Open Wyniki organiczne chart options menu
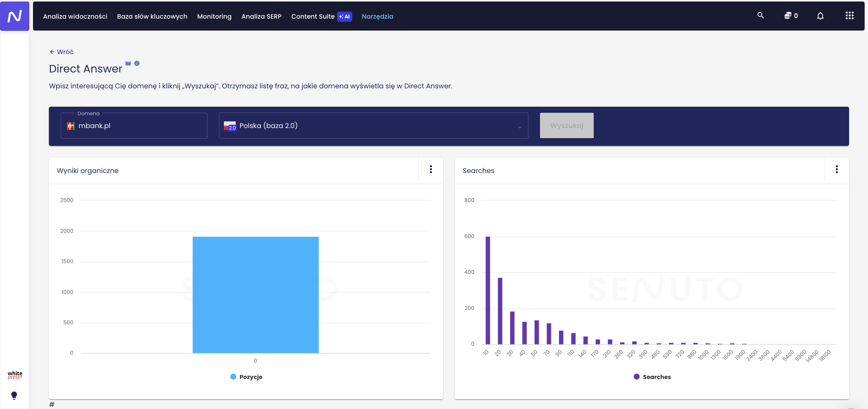The height and width of the screenshot is (409, 868). 431,169
